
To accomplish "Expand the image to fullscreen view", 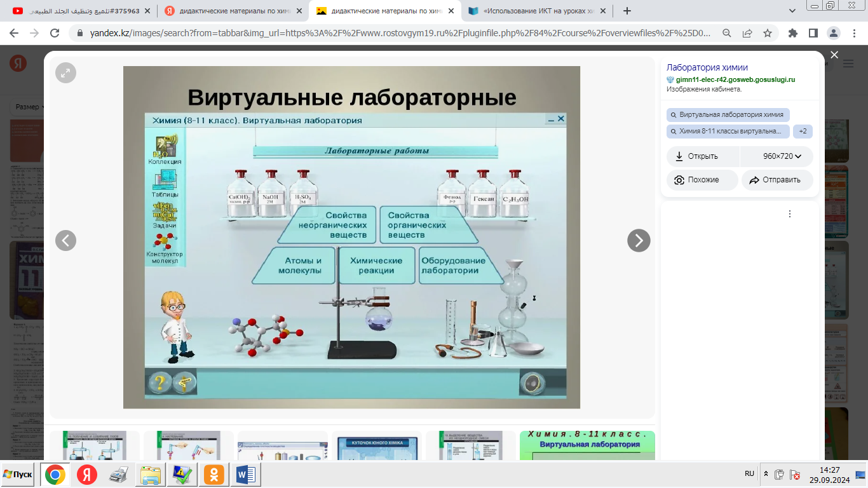I will click(x=65, y=72).
